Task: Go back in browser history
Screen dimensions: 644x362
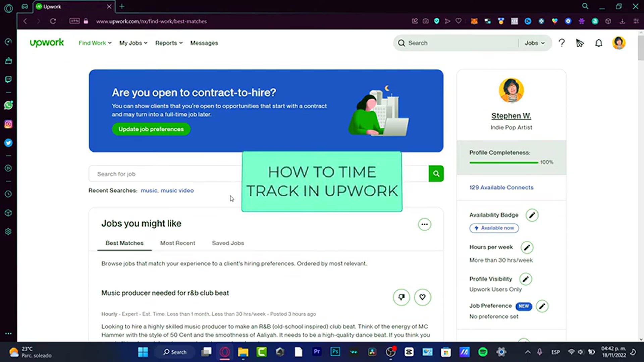Action: pos(25,21)
